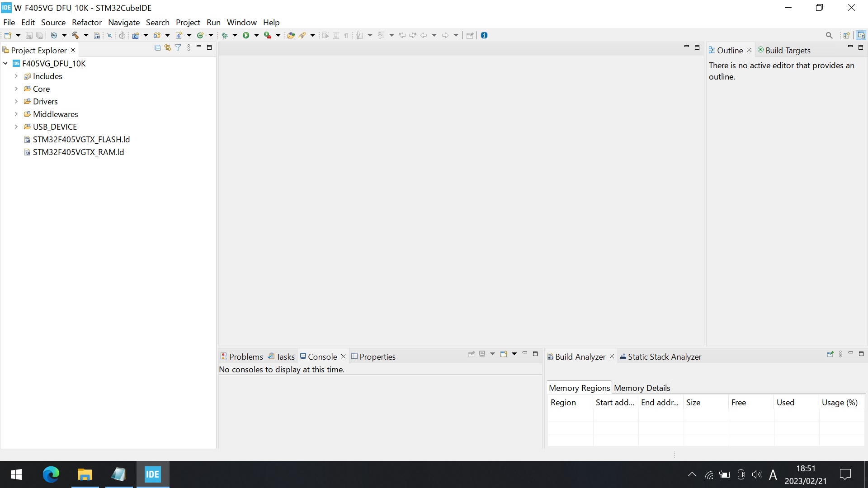Click the binary 010 build target icon
Image resolution: width=868 pixels, height=488 pixels.
97,35
